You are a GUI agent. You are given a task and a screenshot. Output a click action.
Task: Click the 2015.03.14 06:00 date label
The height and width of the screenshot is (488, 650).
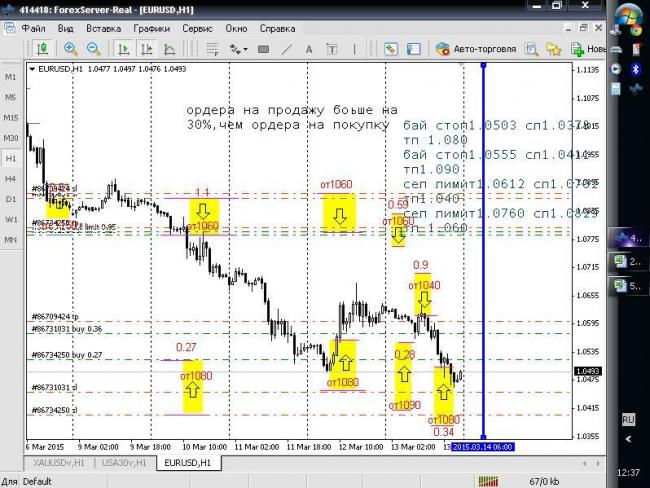(483, 447)
